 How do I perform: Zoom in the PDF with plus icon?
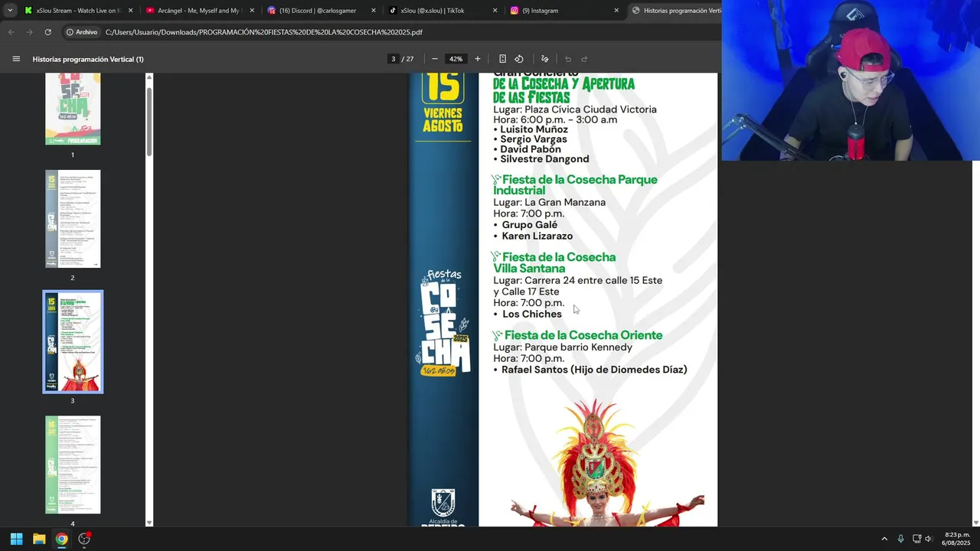[478, 59]
